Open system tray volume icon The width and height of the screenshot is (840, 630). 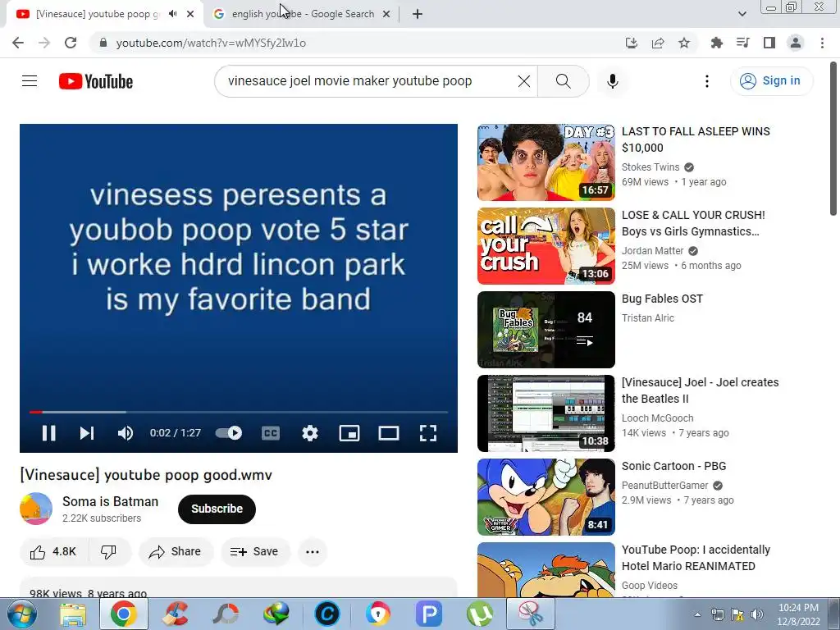point(756,614)
